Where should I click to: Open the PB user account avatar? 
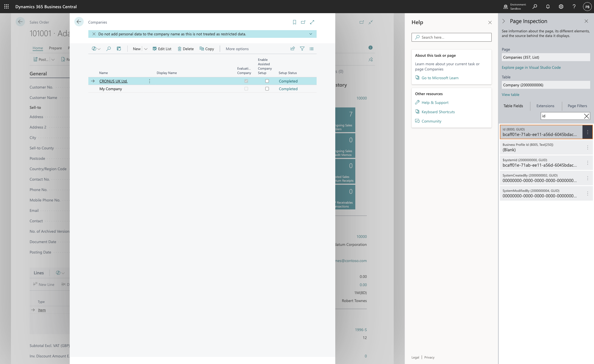pyautogui.click(x=587, y=7)
